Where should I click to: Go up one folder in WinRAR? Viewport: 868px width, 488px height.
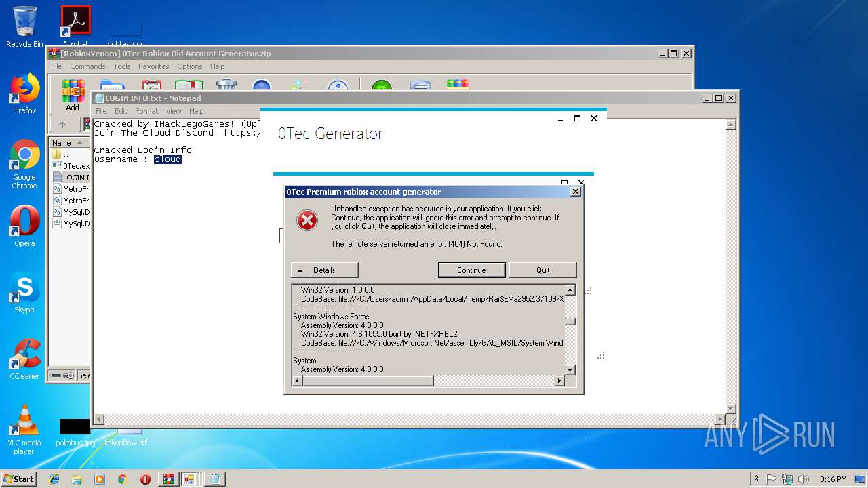[62, 125]
